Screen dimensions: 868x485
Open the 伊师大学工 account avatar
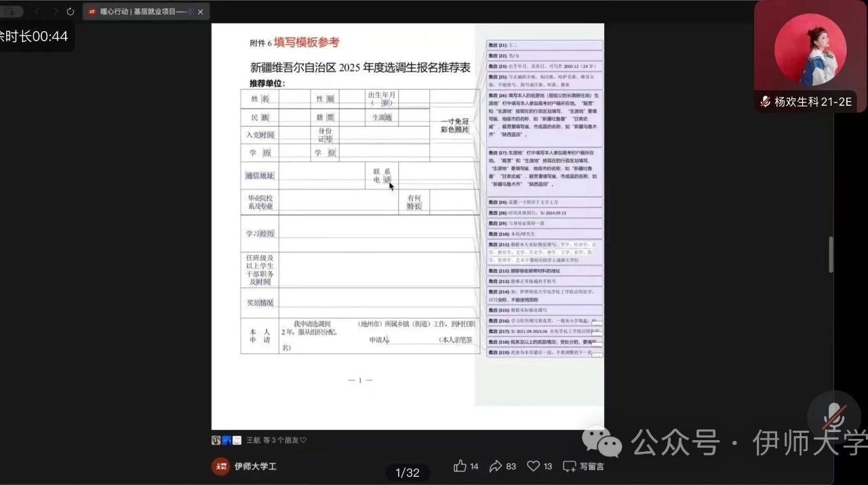pyautogui.click(x=220, y=466)
